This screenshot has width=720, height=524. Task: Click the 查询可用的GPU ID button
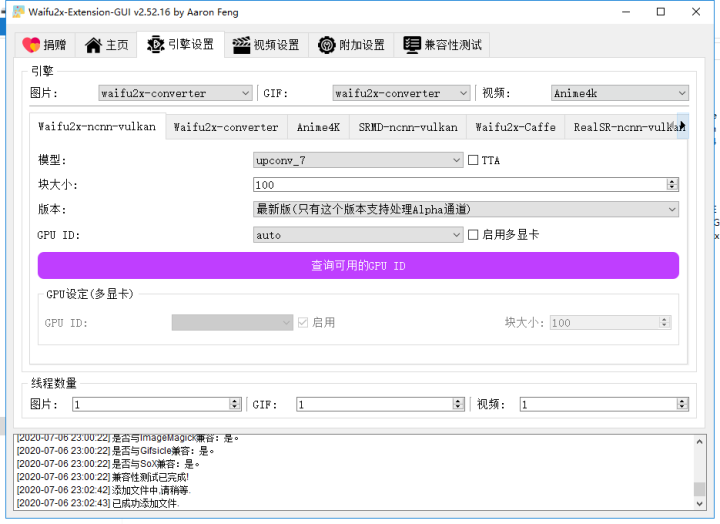click(x=358, y=265)
